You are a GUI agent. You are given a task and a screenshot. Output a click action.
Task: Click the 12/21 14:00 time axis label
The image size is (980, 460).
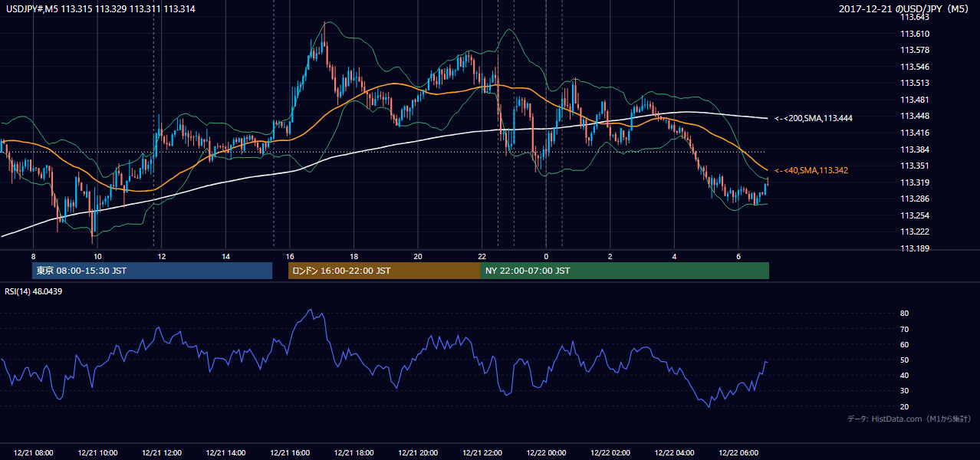[x=226, y=453]
